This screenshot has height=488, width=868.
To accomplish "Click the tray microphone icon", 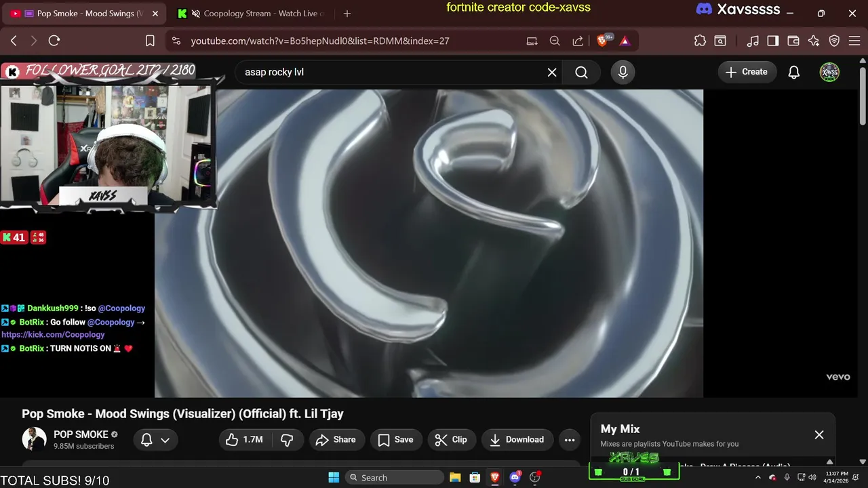I will pos(787,477).
